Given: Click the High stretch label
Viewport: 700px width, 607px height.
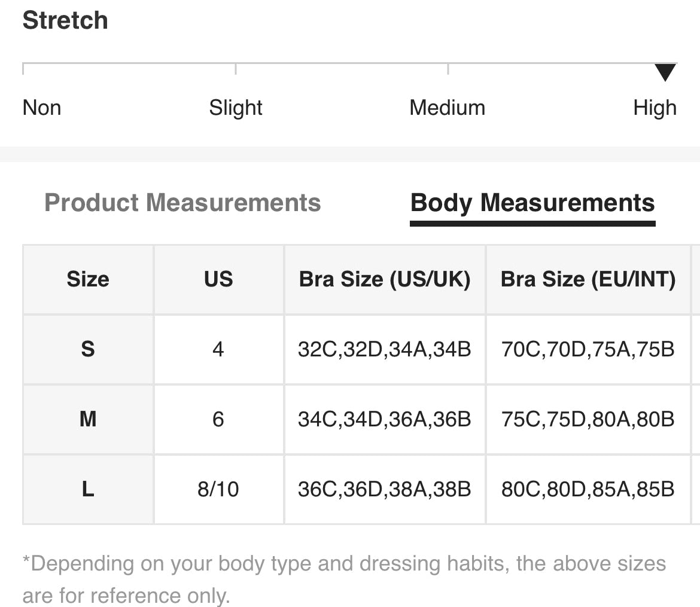Looking at the screenshot, I should (x=655, y=108).
